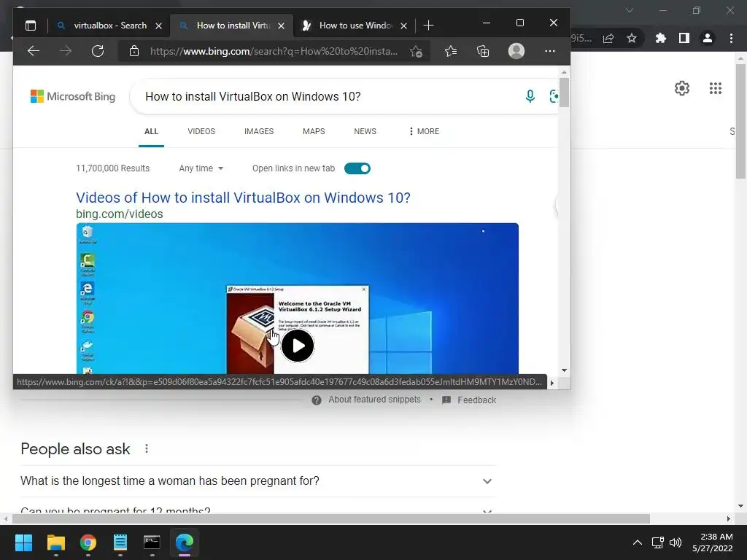Select the MAPS results tab

click(x=314, y=131)
